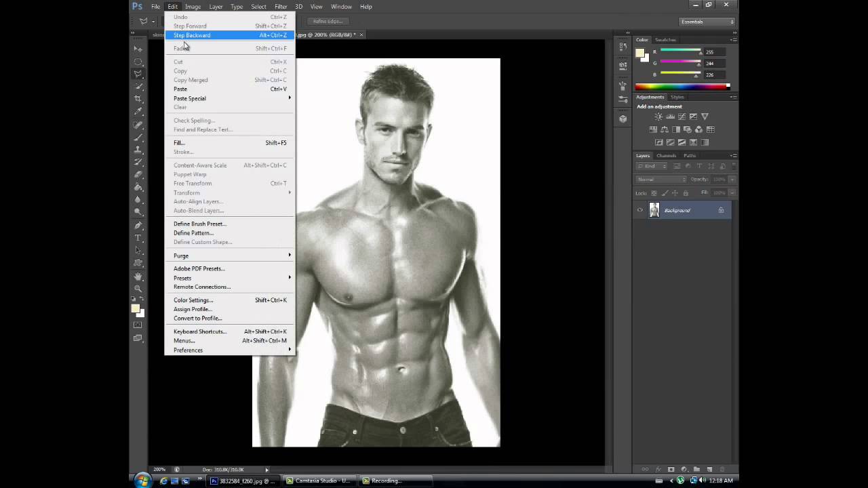
Task: Expand the Purge submenu
Action: click(x=230, y=256)
